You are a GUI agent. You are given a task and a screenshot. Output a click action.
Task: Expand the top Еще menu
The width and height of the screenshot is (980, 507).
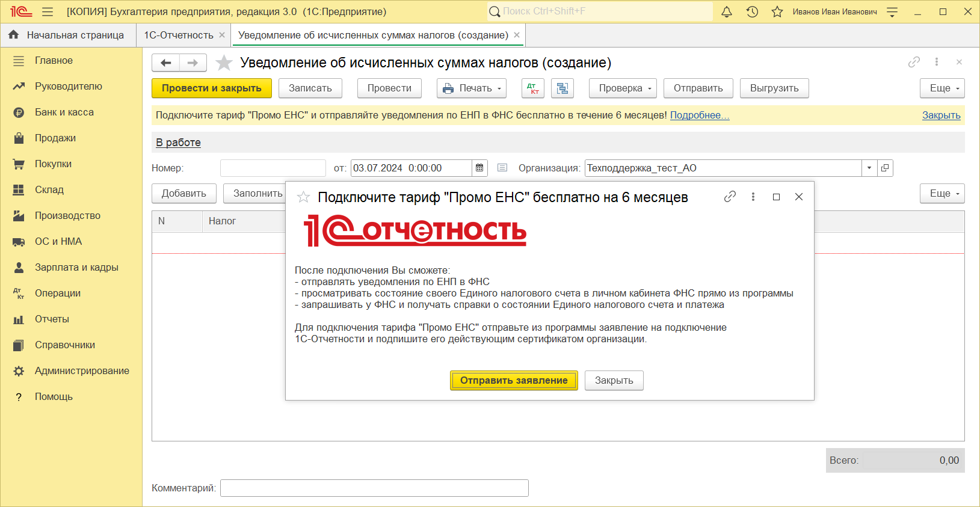click(x=942, y=88)
